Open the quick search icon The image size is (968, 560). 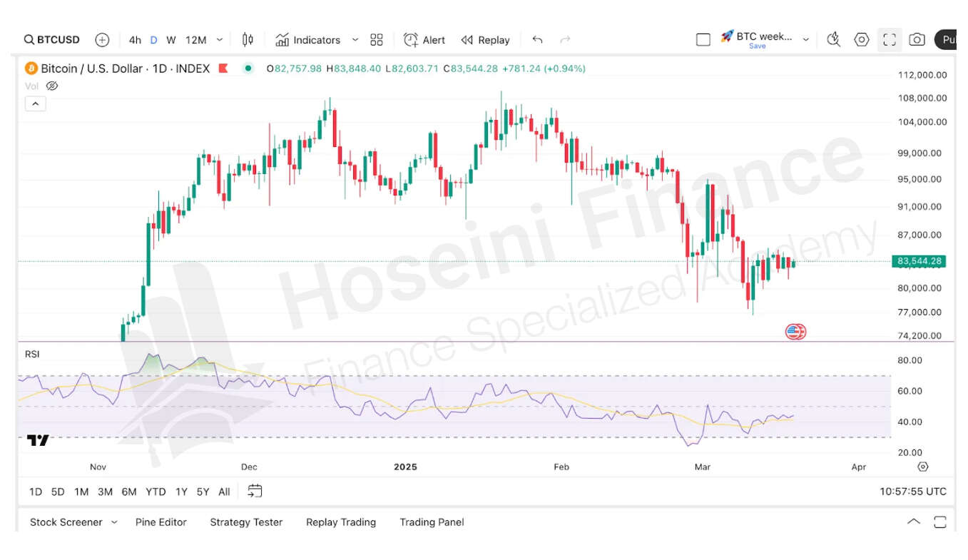833,40
